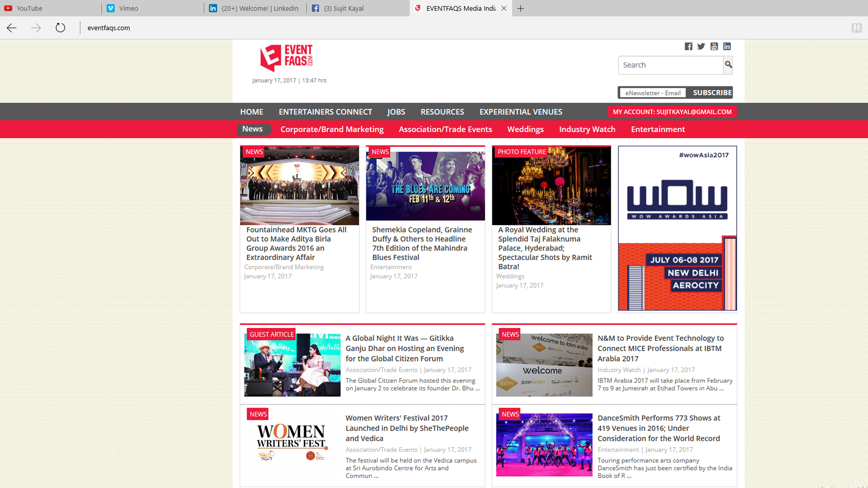Open Women Writers' Fest logo thumbnail
Viewport: 868px width, 488px height.
[x=292, y=443]
